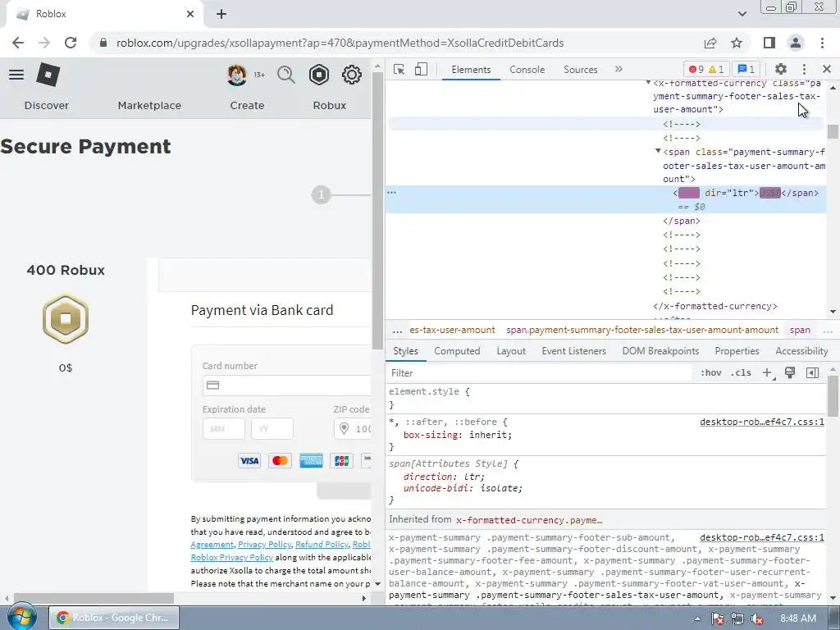This screenshot has width=840, height=630.
Task: Toggle the computed styles sidebar icon
Action: click(x=812, y=373)
